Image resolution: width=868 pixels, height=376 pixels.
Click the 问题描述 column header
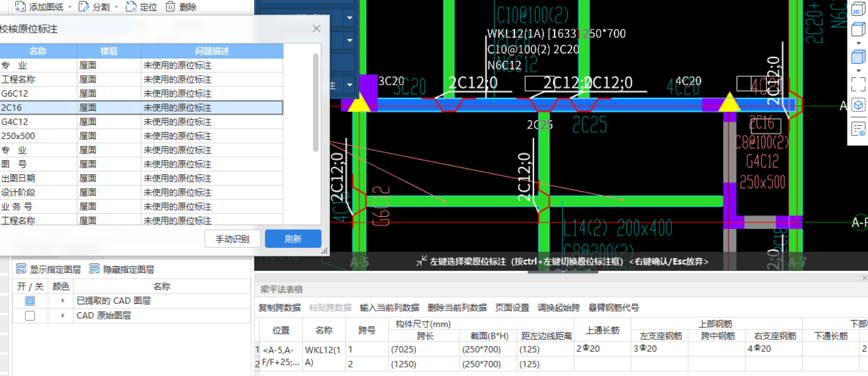(212, 51)
